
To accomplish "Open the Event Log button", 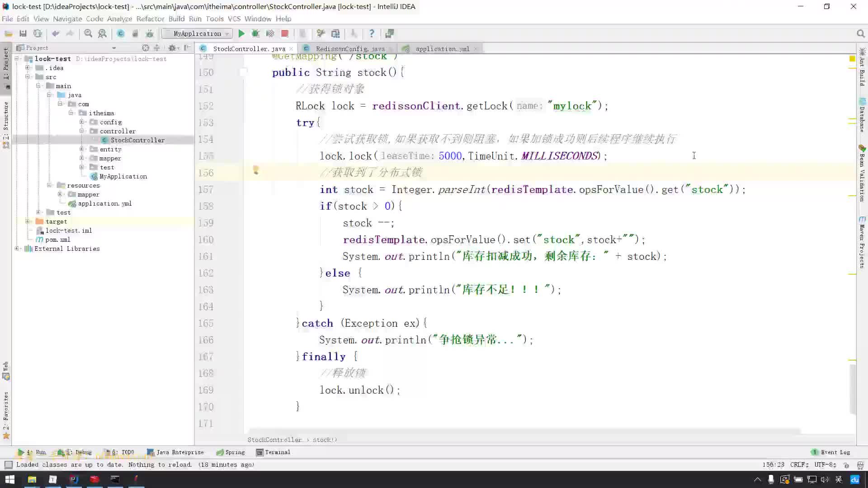I will (x=831, y=452).
